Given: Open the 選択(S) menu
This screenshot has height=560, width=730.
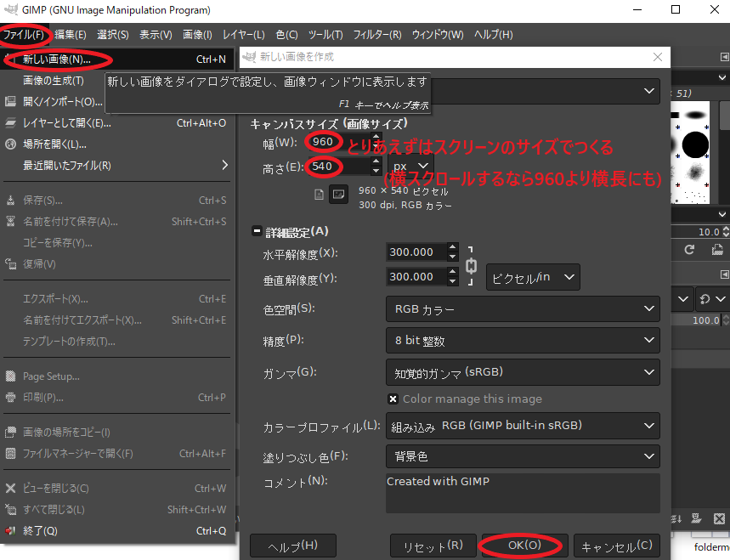Looking at the screenshot, I should pyautogui.click(x=113, y=35).
